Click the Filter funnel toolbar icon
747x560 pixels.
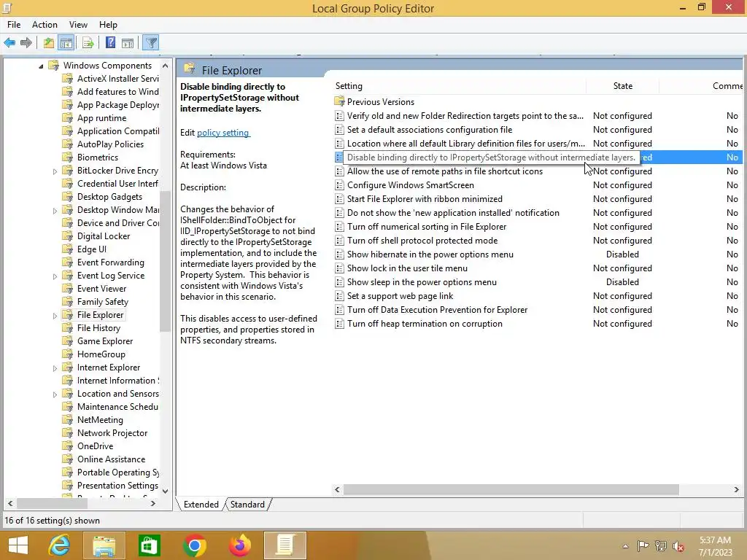tap(151, 43)
